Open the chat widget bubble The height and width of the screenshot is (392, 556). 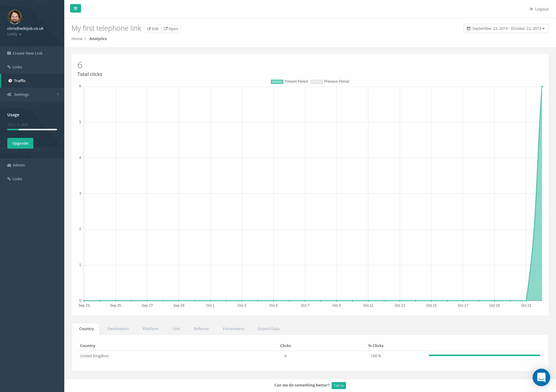(541, 377)
